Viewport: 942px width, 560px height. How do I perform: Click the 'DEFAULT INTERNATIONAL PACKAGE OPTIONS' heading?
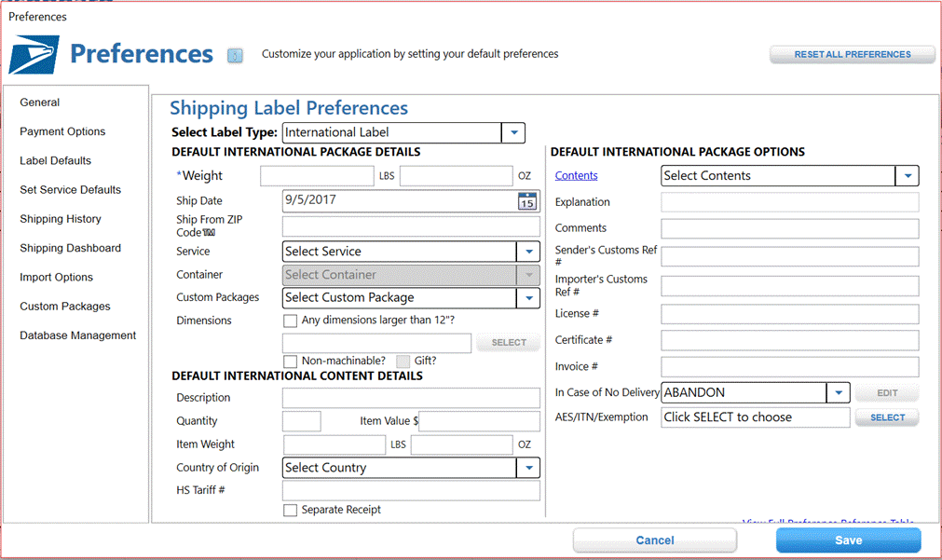click(677, 152)
